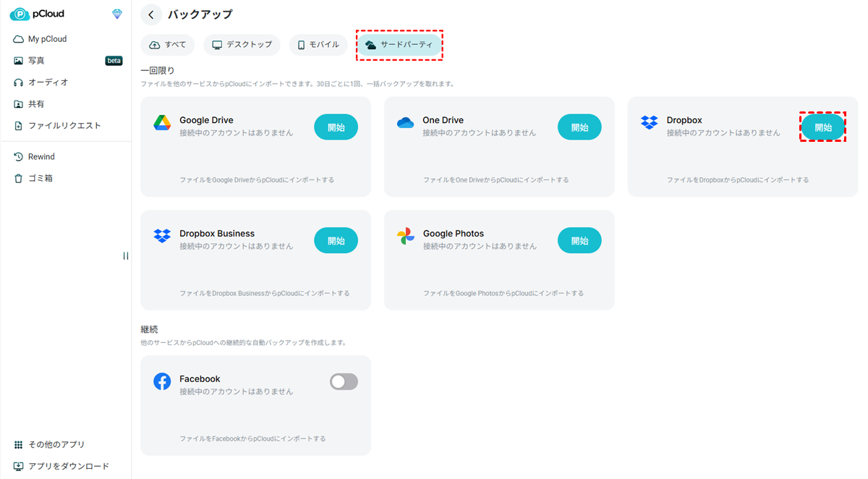Click the One Drive cloud icon
Screen dimensions: 868x479
tap(406, 123)
